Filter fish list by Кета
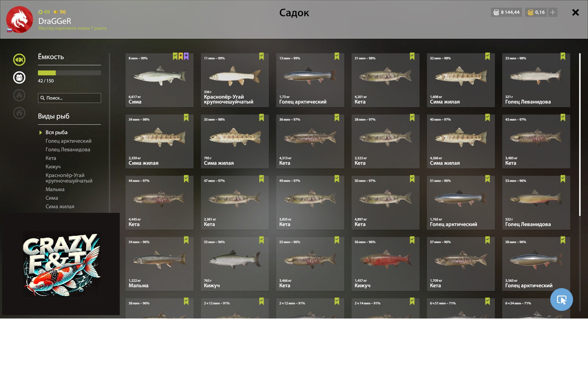588x392 pixels. (x=51, y=158)
